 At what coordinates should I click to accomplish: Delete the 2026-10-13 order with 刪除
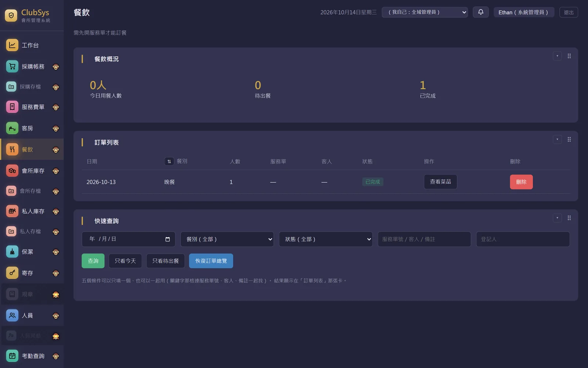pos(521,182)
